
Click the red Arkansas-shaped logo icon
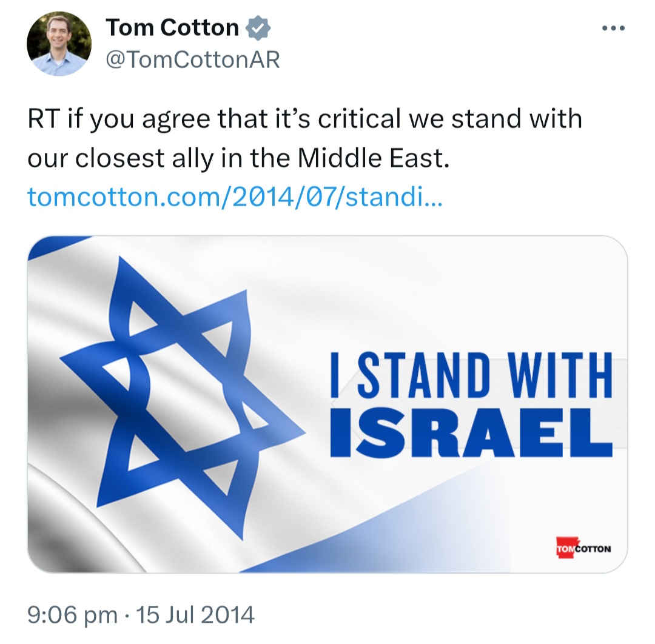click(x=566, y=548)
